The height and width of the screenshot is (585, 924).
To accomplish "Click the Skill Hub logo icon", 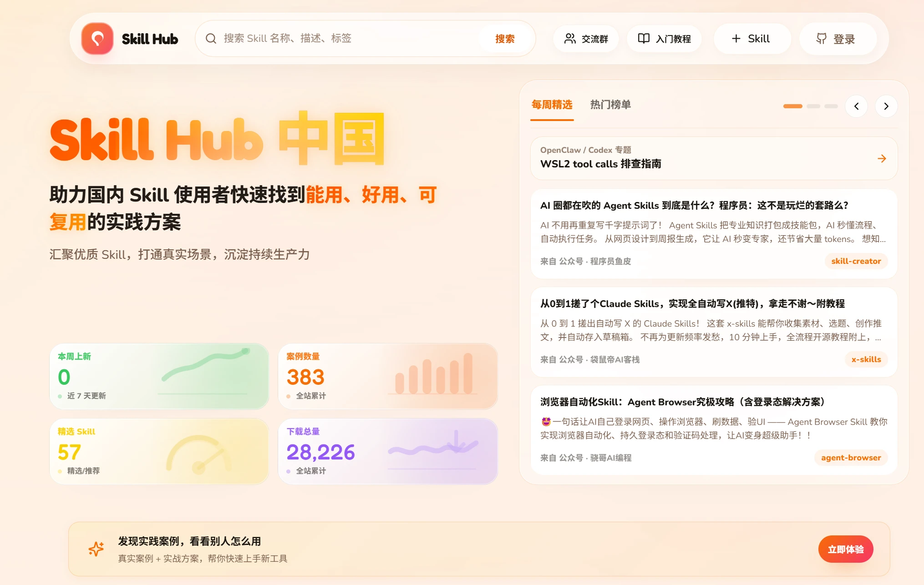I will pos(97,39).
